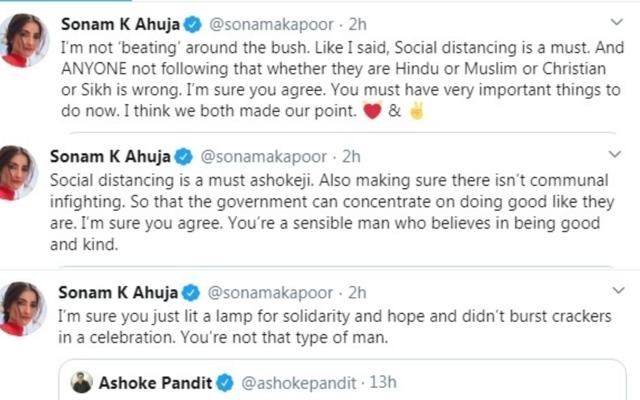Expand the options chevron on the first tweet
The height and width of the screenshot is (400, 640).
click(x=617, y=22)
